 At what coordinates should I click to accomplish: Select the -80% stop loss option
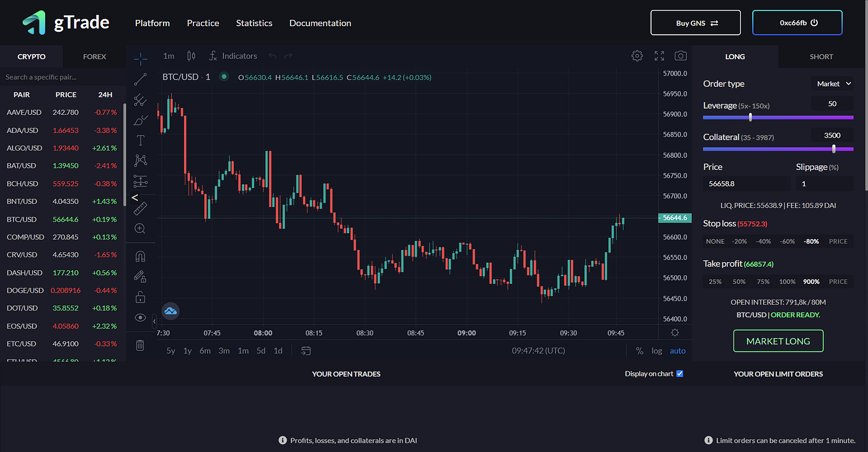pyautogui.click(x=811, y=241)
